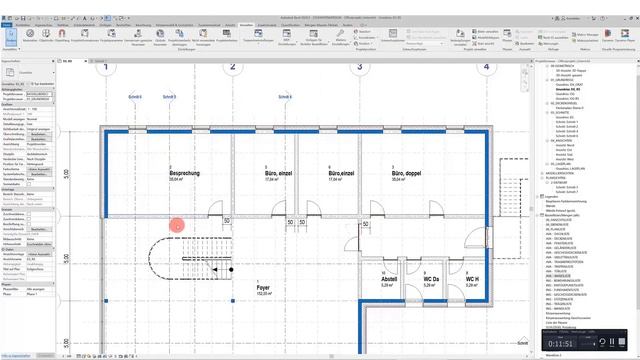The image size is (640, 360).
Task: Click Anmelden in title bar
Action: pyautogui.click(x=571, y=18)
